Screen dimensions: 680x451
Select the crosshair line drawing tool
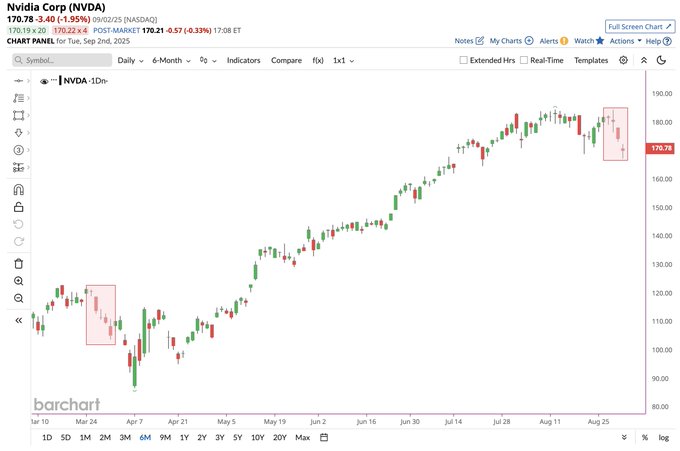point(18,81)
